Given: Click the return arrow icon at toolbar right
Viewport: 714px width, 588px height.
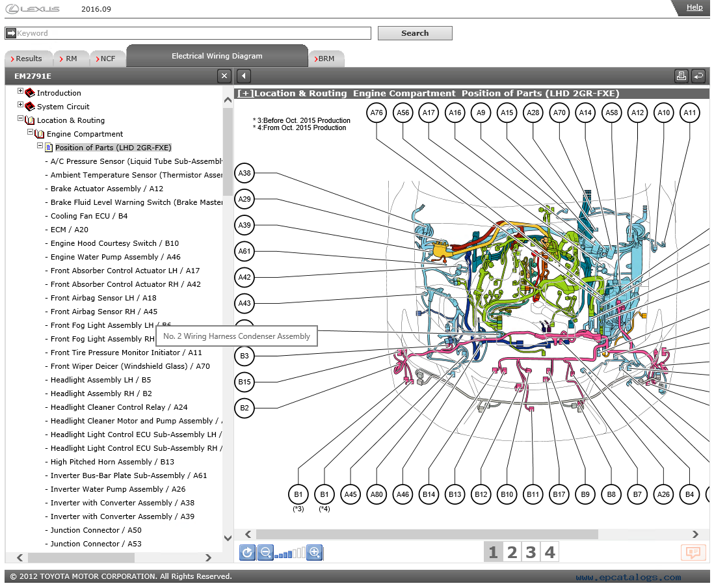Looking at the screenshot, I should tap(698, 76).
